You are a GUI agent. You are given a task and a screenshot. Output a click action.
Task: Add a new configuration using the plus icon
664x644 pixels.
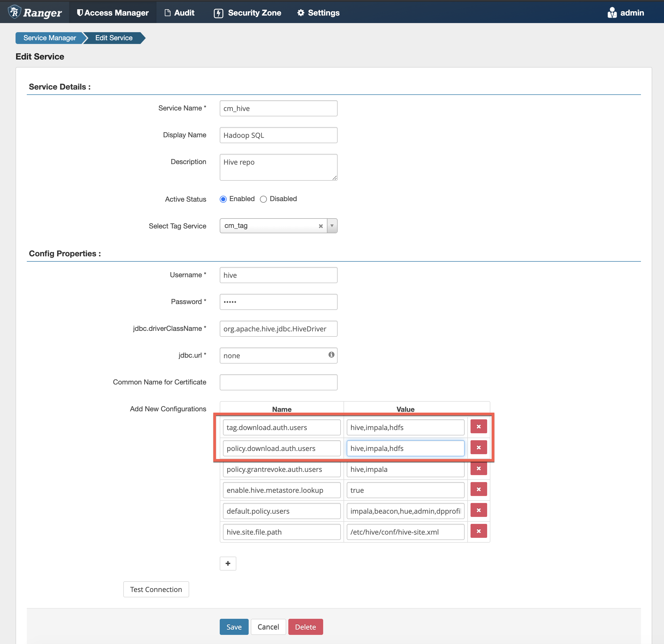(x=228, y=563)
